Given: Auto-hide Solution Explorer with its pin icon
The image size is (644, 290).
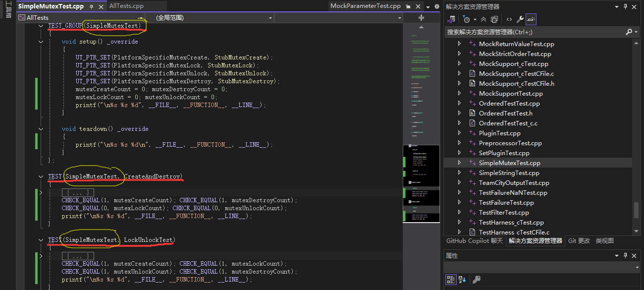Looking at the screenshot, I should 626,6.
